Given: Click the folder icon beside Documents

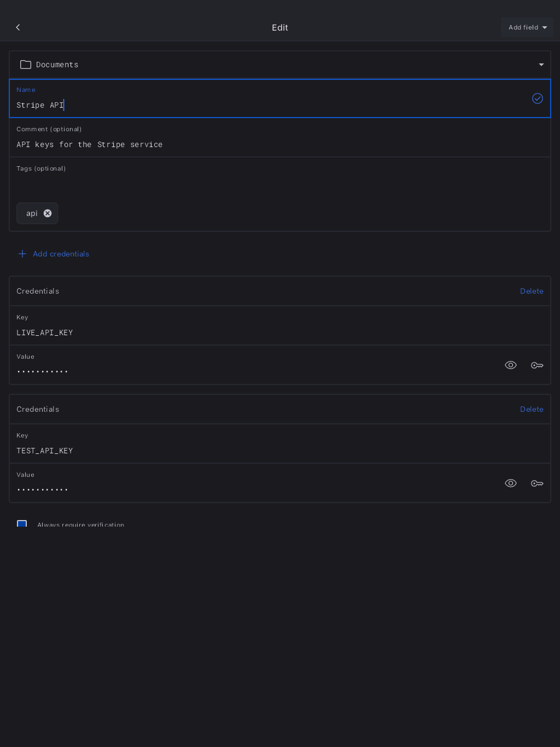Looking at the screenshot, I should tap(26, 65).
